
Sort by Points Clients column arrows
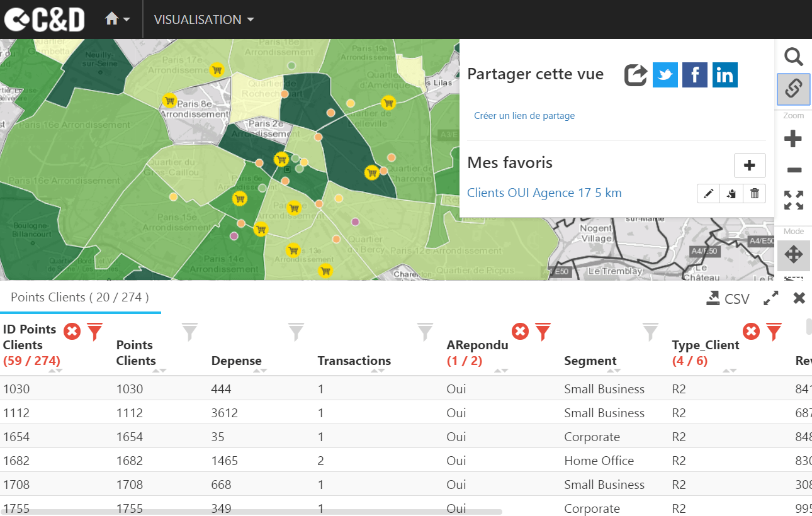point(159,371)
